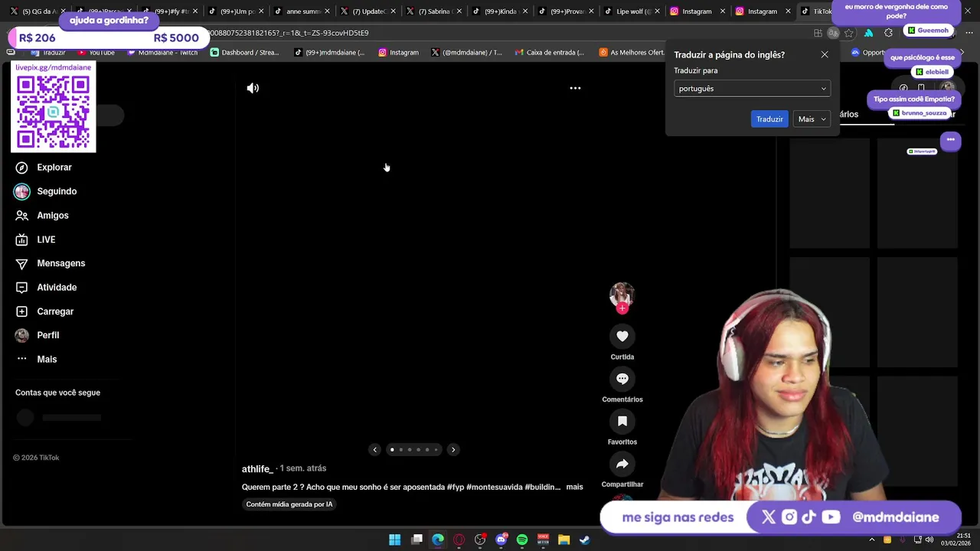Open the Mais dropdown in translate popup

(812, 119)
